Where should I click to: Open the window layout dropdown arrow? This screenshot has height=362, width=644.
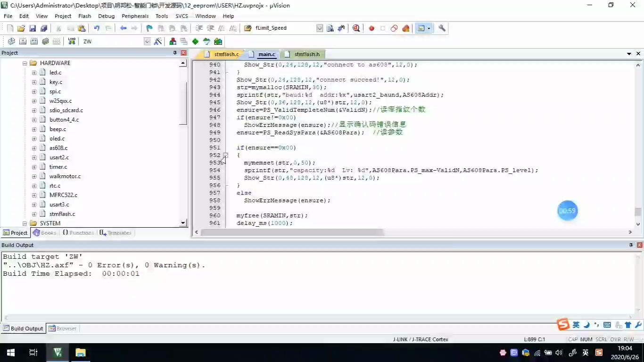(x=429, y=28)
